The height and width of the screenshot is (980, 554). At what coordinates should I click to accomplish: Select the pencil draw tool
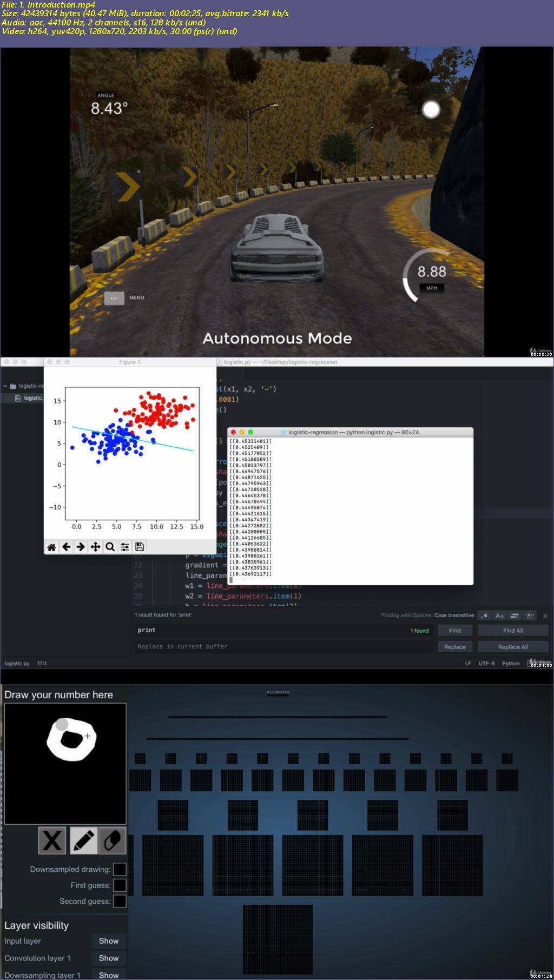[x=83, y=840]
